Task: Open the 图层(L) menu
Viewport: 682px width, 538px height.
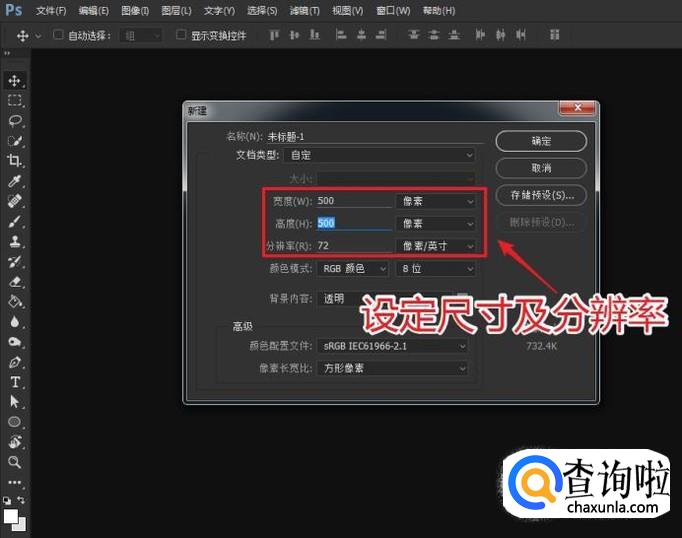Action: coord(176,10)
